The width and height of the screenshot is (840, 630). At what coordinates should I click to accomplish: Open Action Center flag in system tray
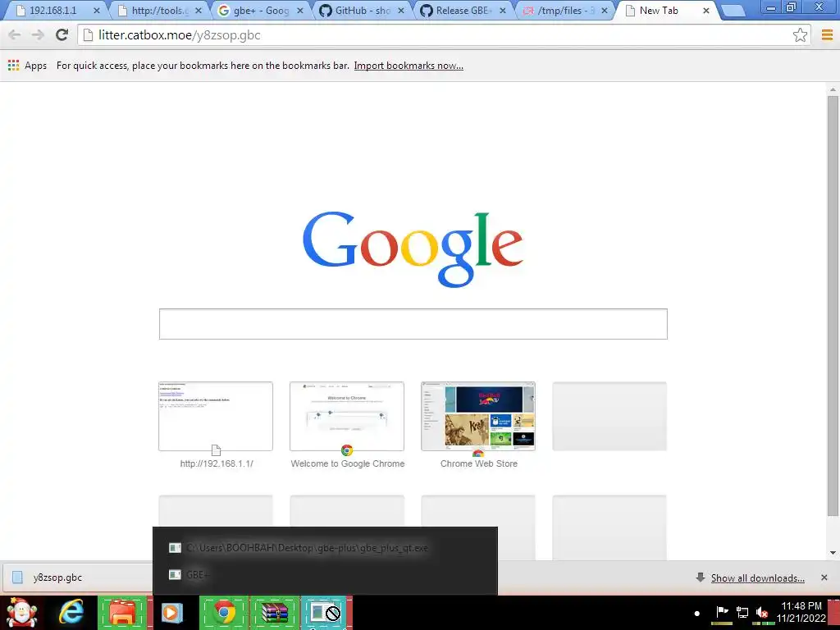(722, 612)
